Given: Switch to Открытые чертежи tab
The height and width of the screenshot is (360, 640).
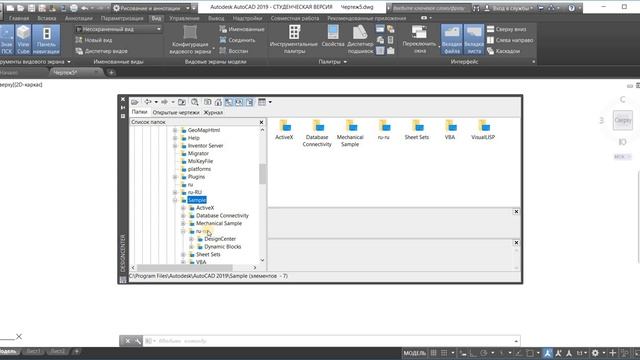Looking at the screenshot, I should [176, 112].
